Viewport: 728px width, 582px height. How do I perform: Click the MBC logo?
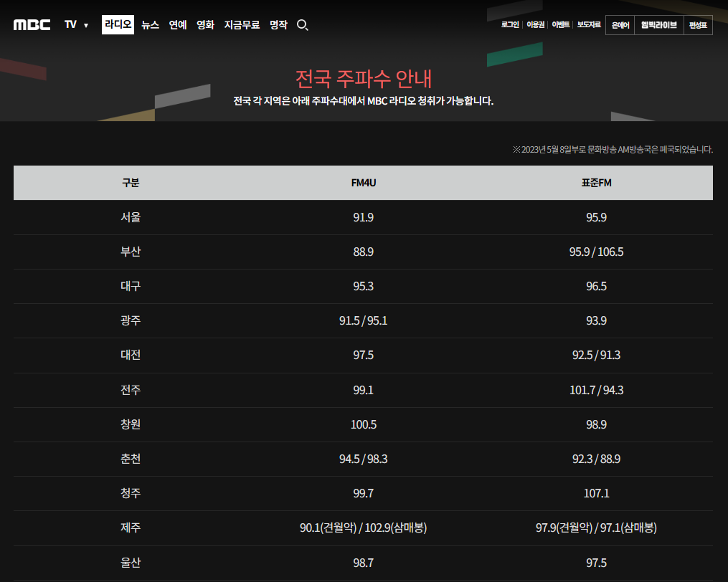coord(32,25)
